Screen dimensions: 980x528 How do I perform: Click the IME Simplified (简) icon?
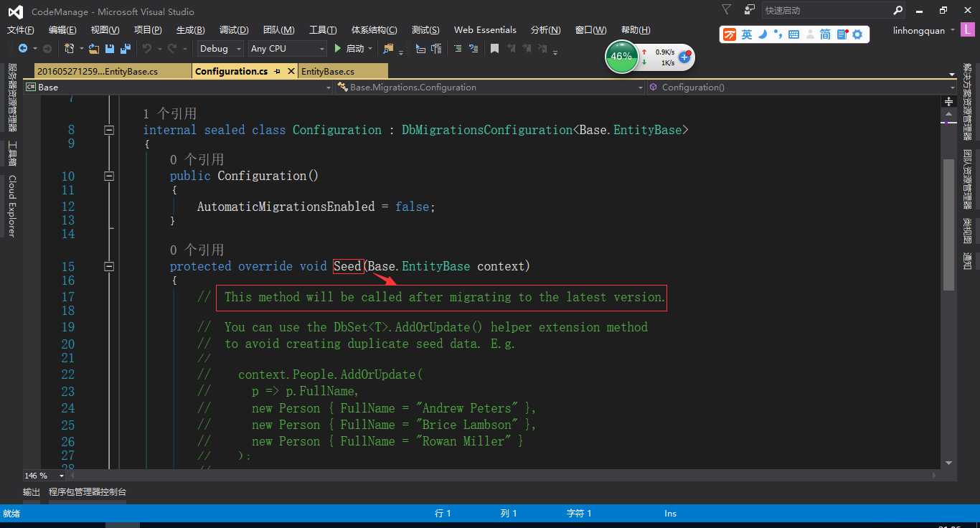[825, 34]
